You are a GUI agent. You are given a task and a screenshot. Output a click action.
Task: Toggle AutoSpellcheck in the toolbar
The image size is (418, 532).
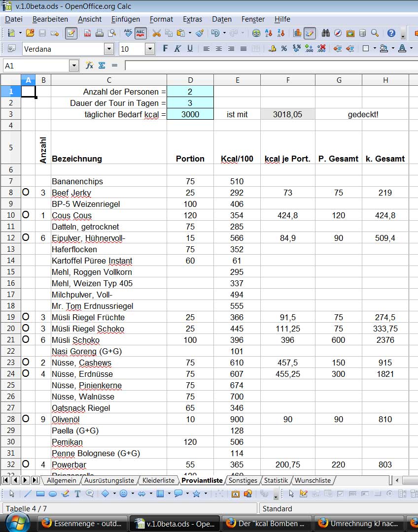pos(140,33)
